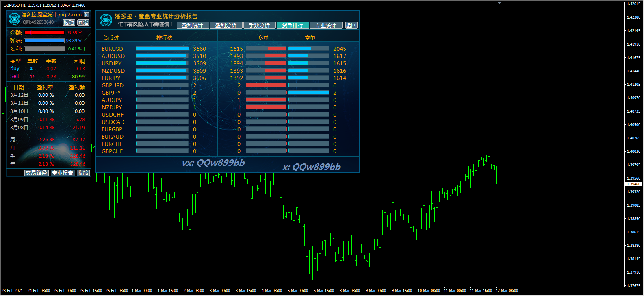
Task: Click the blue 弹药 progress bar
Action: (45, 41)
